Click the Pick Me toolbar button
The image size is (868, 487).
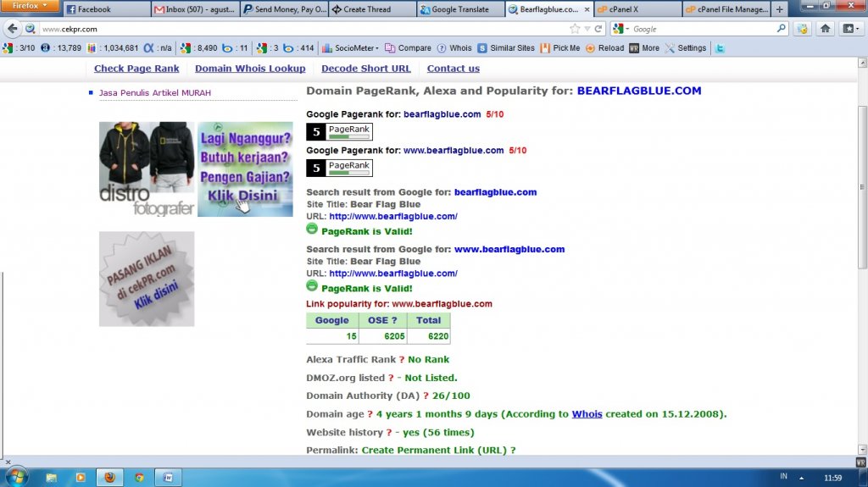[560, 48]
